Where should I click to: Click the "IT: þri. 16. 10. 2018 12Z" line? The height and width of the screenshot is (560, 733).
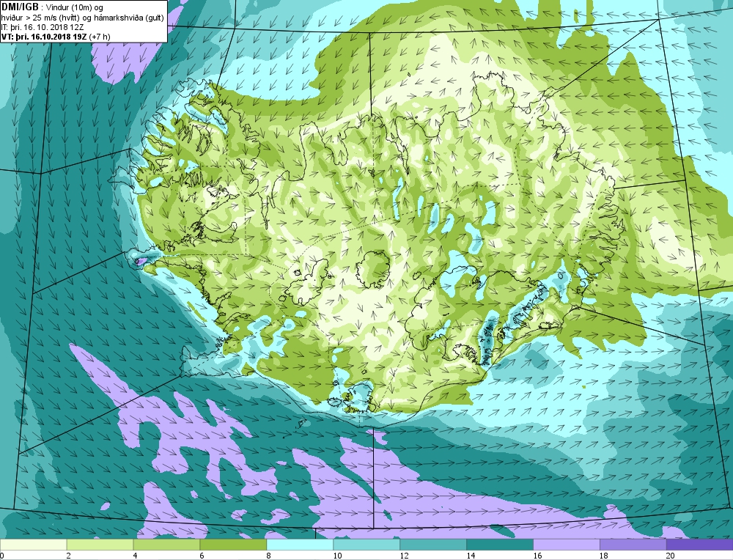pos(43,27)
